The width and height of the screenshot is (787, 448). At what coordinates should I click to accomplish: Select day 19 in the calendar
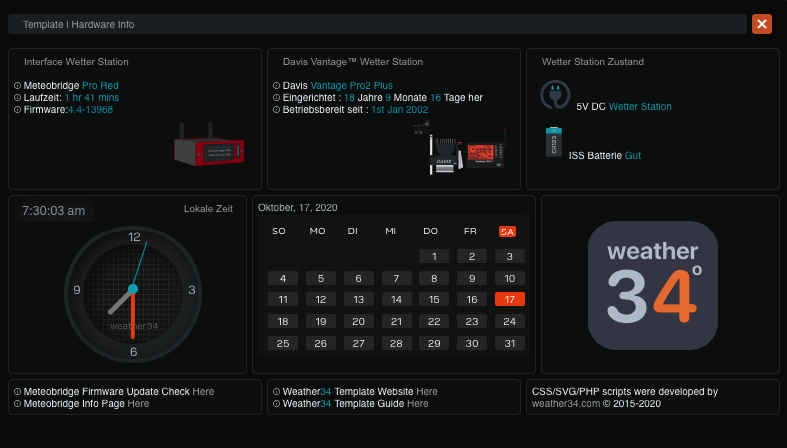321,322
